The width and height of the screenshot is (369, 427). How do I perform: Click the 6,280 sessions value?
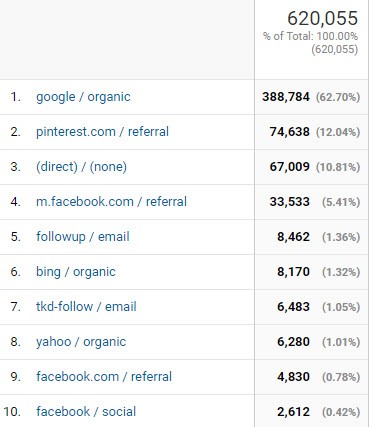pos(293,342)
